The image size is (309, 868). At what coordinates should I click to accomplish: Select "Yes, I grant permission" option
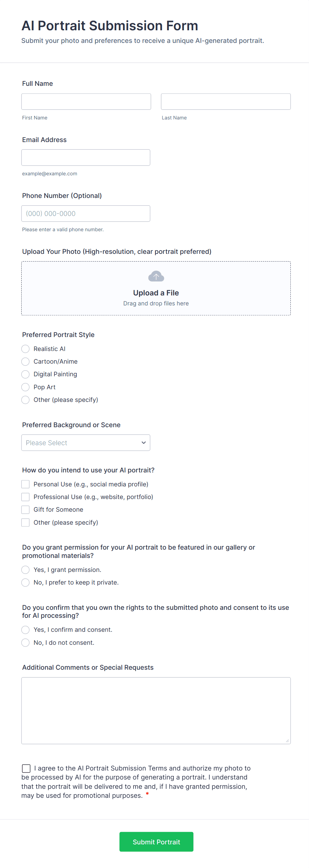tap(26, 570)
